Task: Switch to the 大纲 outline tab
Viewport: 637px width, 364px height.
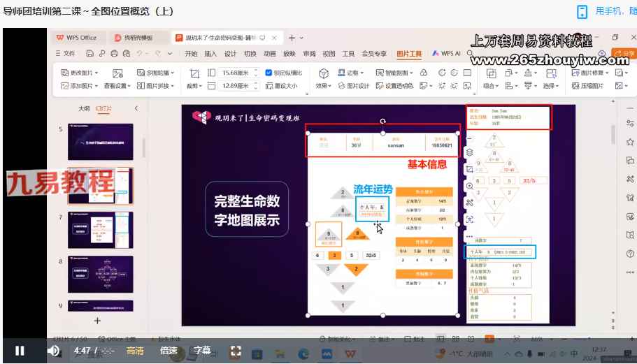Action: [83, 109]
